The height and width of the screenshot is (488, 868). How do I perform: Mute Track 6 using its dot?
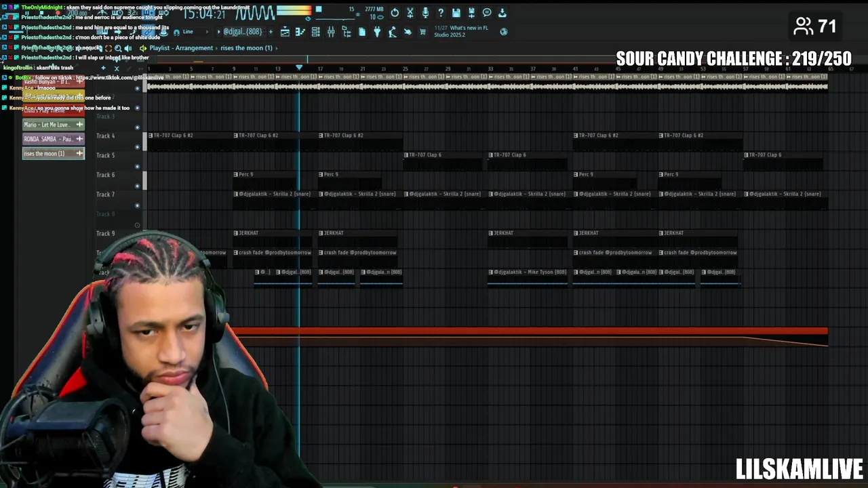137,186
